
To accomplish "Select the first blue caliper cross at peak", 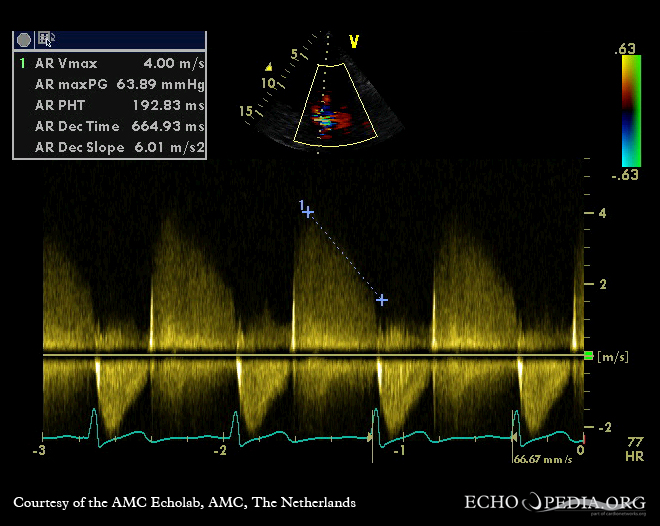I will coord(308,212).
